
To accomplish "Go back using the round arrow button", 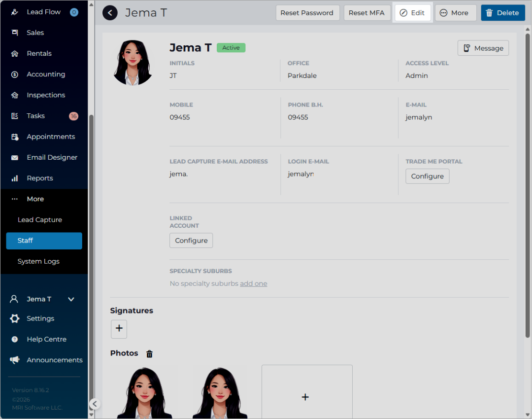I will pyautogui.click(x=110, y=13).
